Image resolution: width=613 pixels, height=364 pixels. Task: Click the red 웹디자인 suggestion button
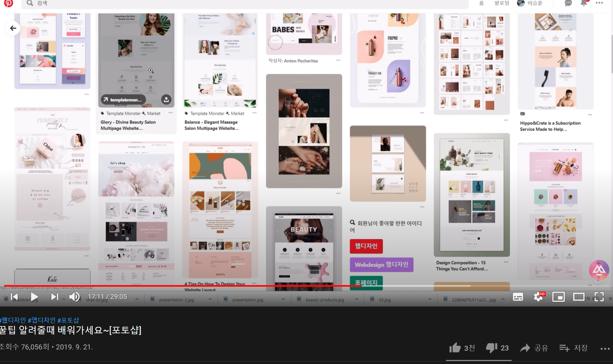coord(366,246)
